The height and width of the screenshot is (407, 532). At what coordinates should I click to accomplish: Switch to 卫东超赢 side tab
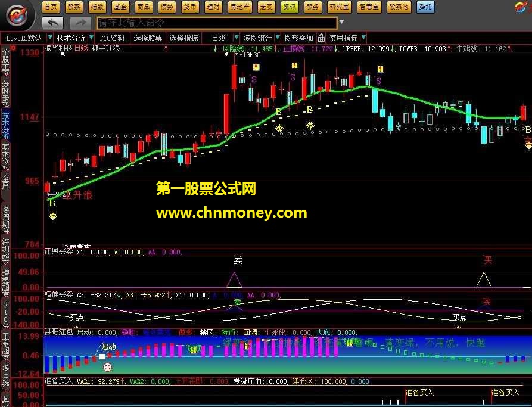pos(6,346)
